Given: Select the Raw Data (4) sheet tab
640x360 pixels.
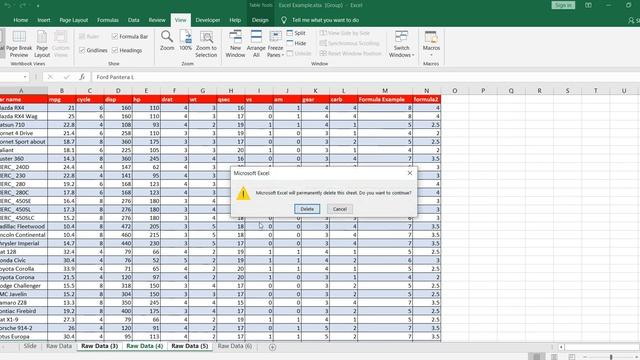Looking at the screenshot, I should click(144, 346).
